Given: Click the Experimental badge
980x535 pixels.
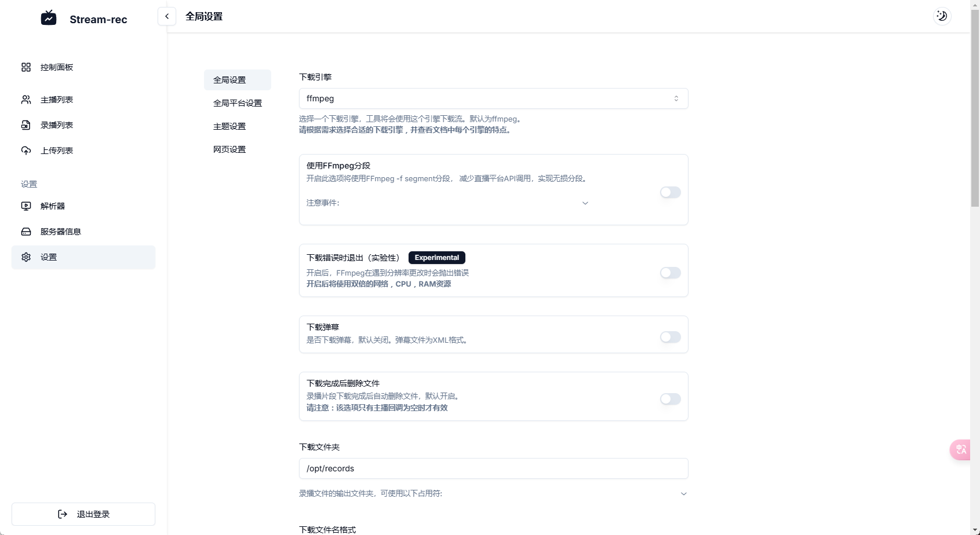Looking at the screenshot, I should (x=437, y=258).
